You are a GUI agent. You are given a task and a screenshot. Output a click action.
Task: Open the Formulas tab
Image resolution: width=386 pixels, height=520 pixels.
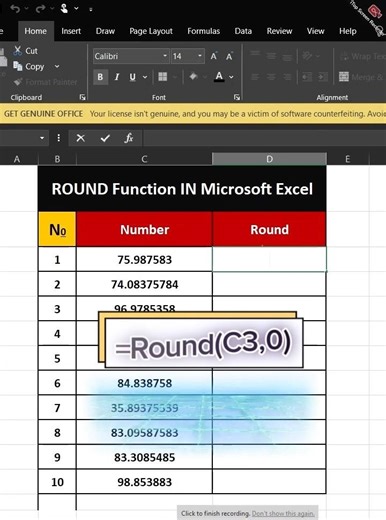[203, 31]
